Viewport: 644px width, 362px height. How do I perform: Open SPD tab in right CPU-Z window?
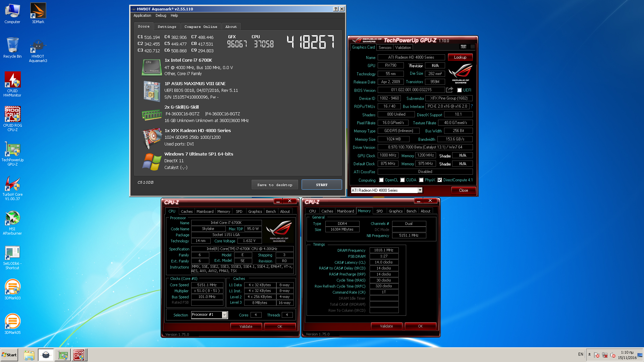(x=380, y=211)
